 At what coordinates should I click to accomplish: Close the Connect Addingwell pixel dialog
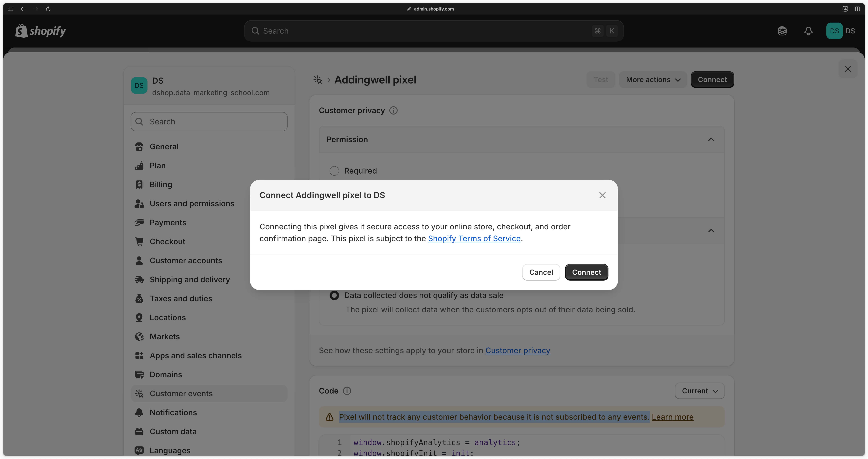pos(603,195)
